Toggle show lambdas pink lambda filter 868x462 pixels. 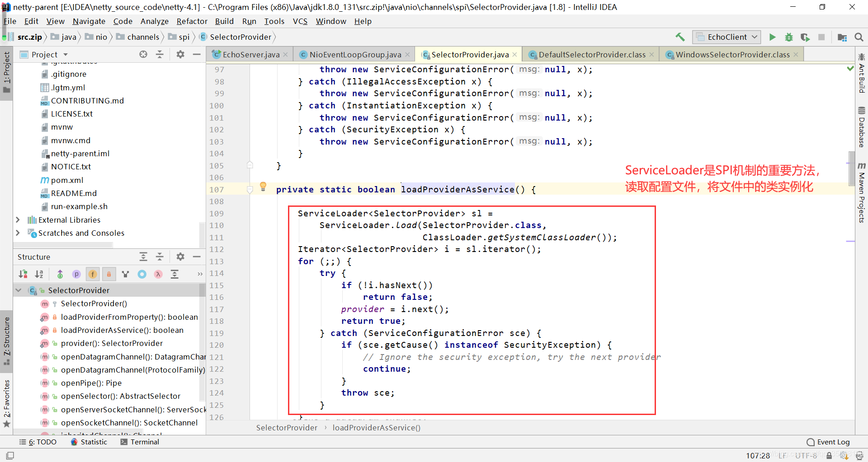pyautogui.click(x=158, y=274)
